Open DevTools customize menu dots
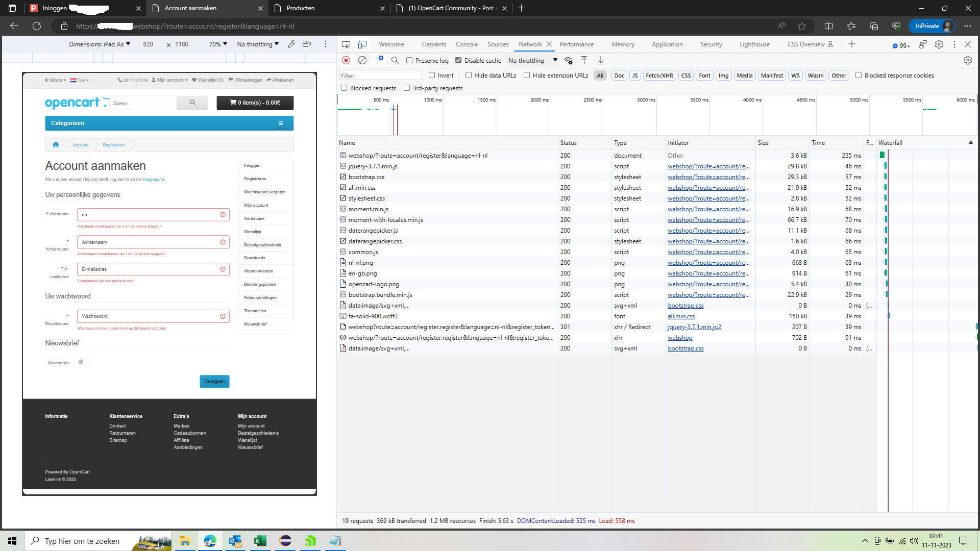980x551 pixels. click(954, 44)
